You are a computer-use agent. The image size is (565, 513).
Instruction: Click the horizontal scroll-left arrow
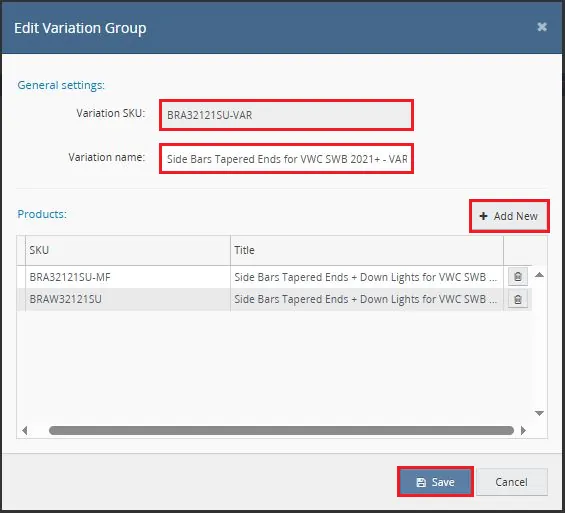25,431
